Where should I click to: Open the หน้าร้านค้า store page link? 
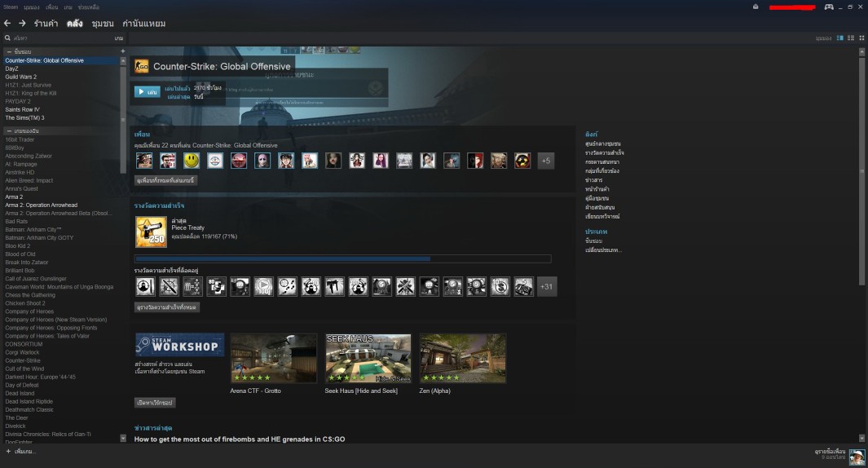[x=597, y=189]
